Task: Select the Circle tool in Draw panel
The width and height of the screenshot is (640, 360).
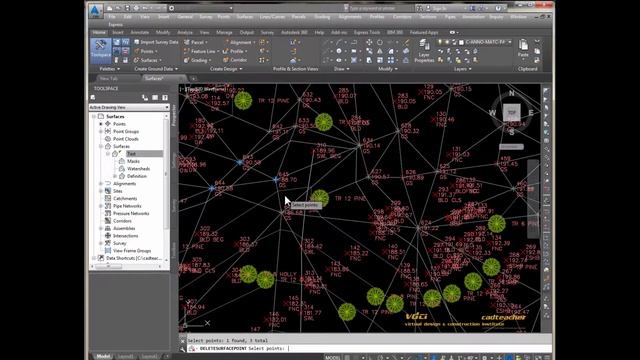Action: (x=339, y=51)
